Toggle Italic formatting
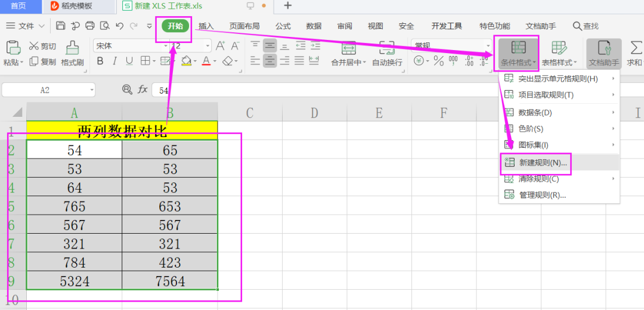 (115, 61)
